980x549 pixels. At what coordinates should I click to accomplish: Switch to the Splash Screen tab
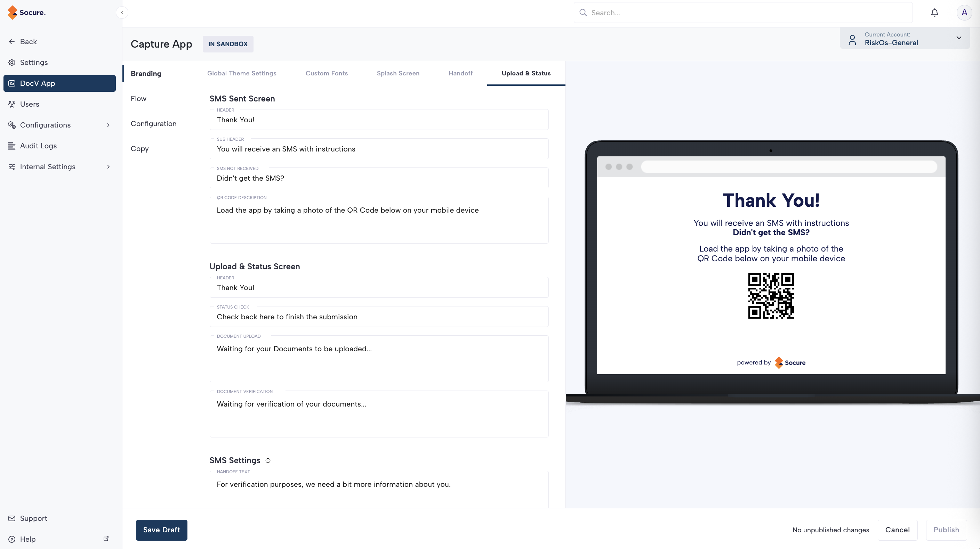tap(398, 73)
